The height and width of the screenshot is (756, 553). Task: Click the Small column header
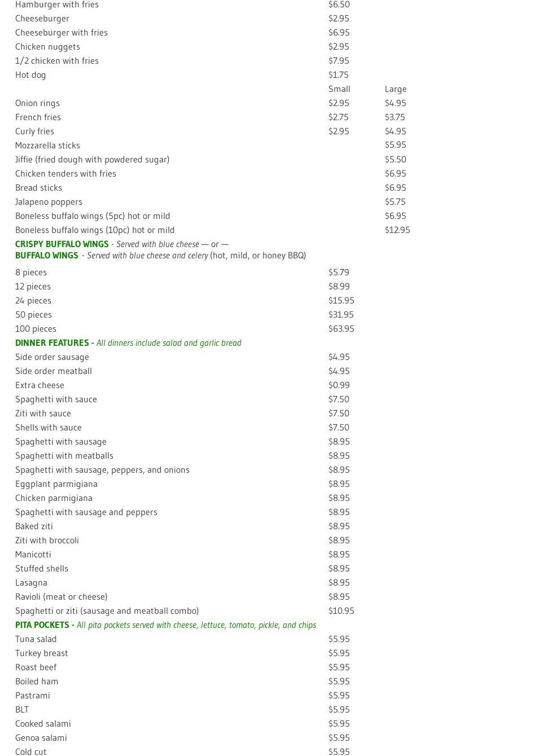339,89
